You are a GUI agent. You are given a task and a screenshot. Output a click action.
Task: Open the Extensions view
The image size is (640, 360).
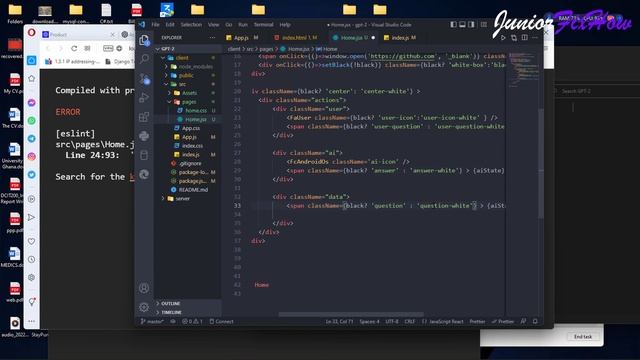click(144, 117)
